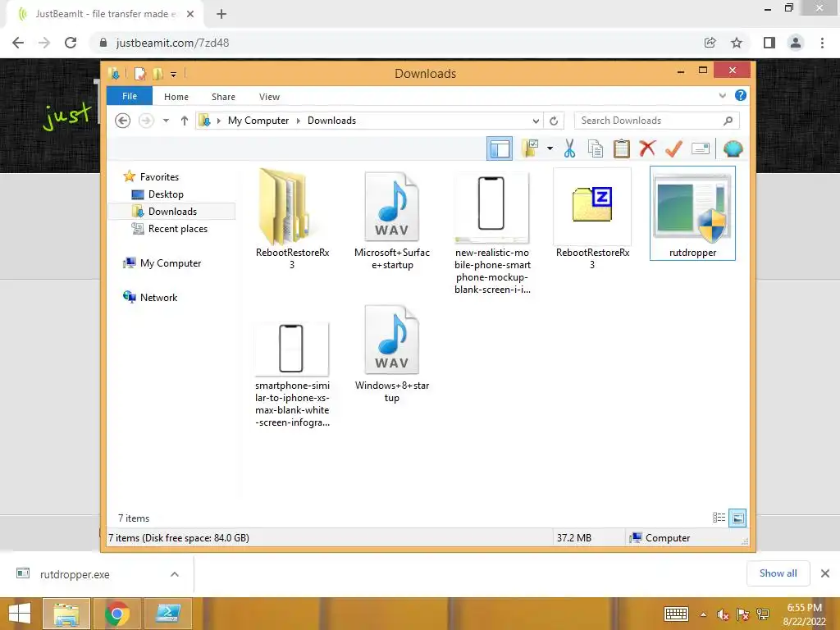Click the search magnifier icon
The image size is (840, 630).
point(728,121)
